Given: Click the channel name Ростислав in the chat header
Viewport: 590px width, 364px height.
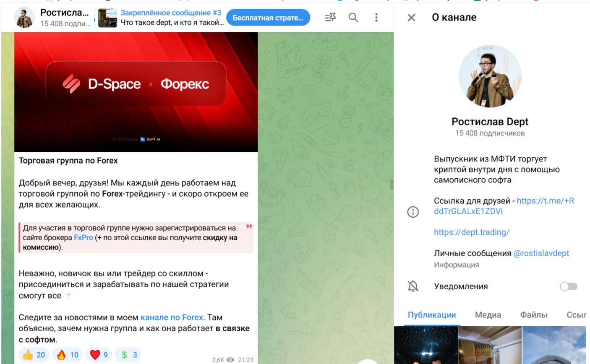Looking at the screenshot, I should (x=65, y=13).
